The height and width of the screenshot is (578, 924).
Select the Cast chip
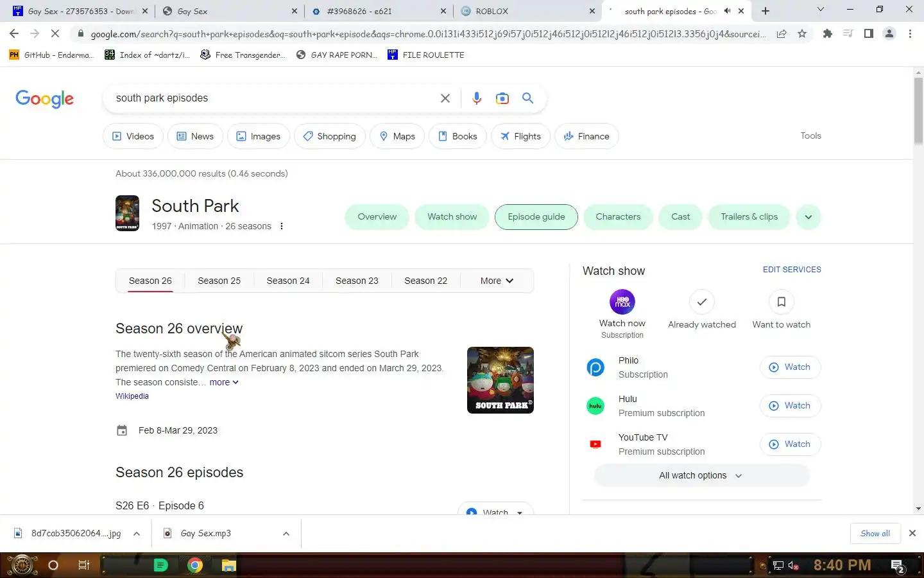pos(681,216)
